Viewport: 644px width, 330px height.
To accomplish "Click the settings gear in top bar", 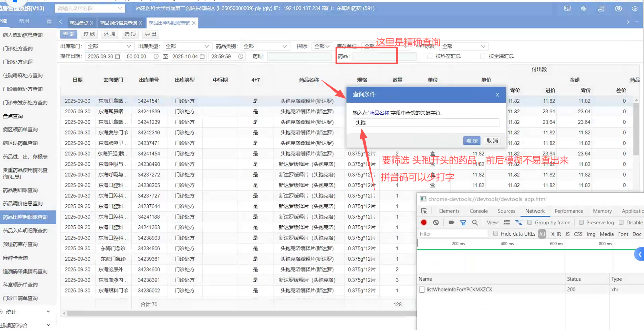I will [x=635, y=9].
